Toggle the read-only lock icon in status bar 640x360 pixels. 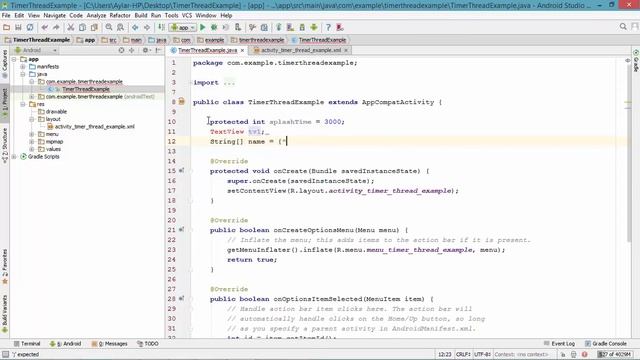[563, 354]
